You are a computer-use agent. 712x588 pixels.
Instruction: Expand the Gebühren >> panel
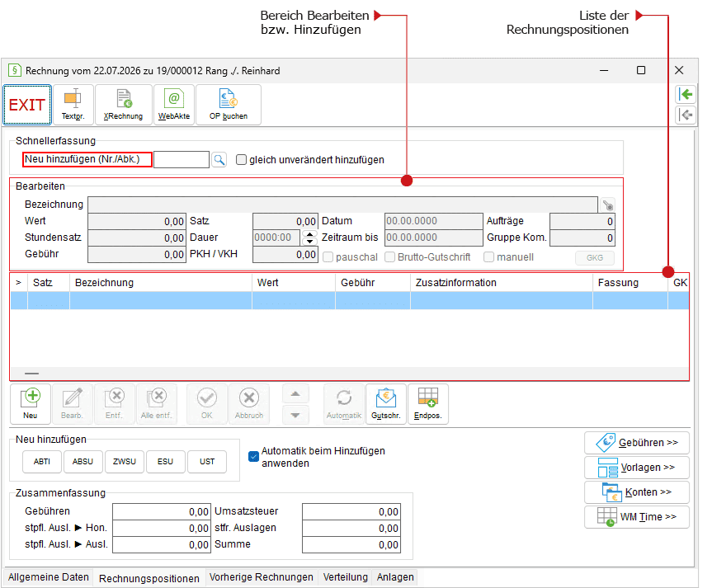coord(637,443)
